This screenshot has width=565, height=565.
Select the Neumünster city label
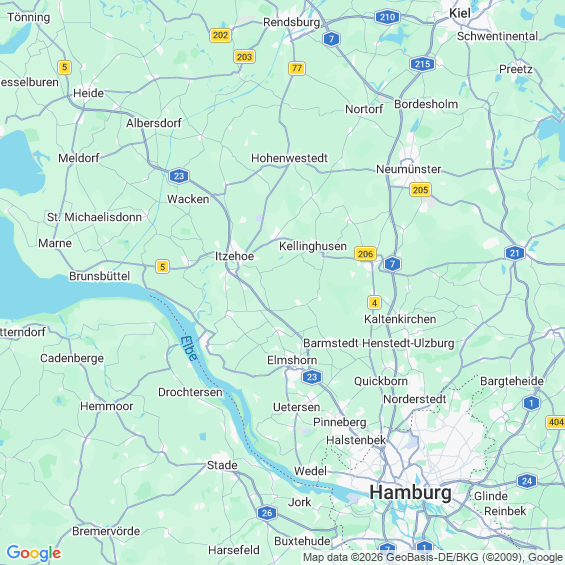409,169
